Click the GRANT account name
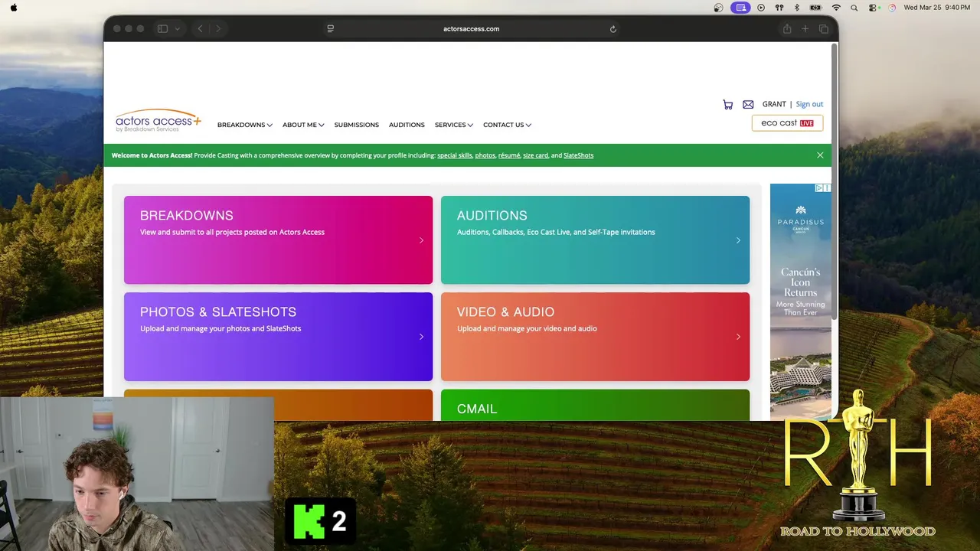The height and width of the screenshot is (551, 980). tap(774, 104)
